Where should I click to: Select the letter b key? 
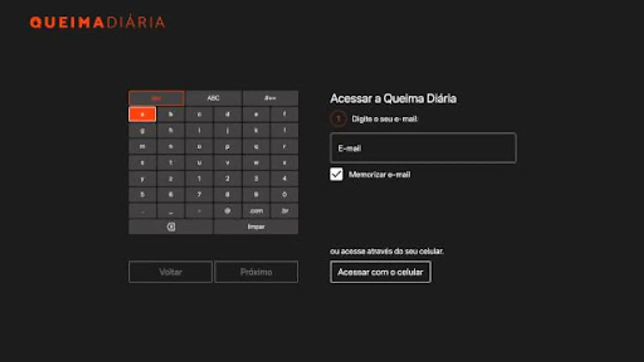[x=171, y=114]
